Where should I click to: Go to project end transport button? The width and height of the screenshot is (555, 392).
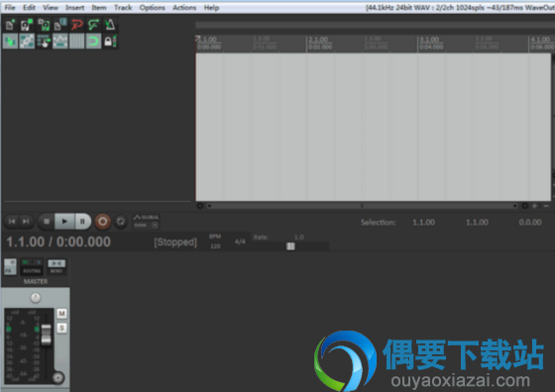[x=26, y=222]
